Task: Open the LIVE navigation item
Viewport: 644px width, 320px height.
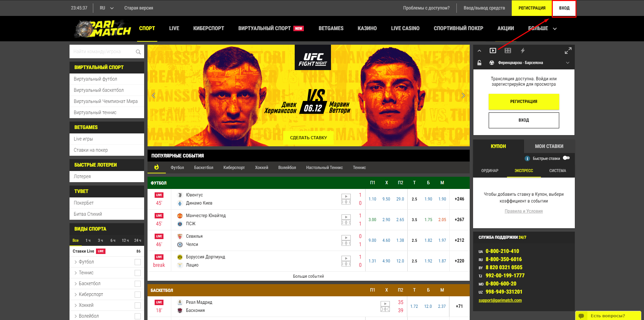Action: (x=174, y=28)
